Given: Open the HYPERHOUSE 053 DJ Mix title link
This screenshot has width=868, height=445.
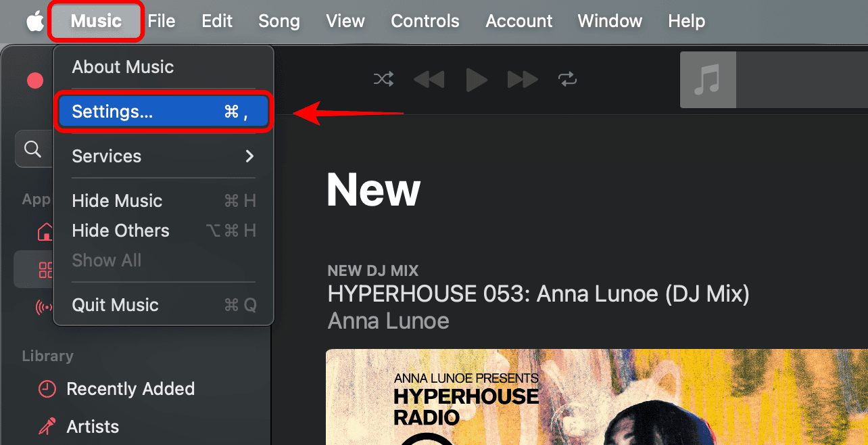Looking at the screenshot, I should point(538,294).
